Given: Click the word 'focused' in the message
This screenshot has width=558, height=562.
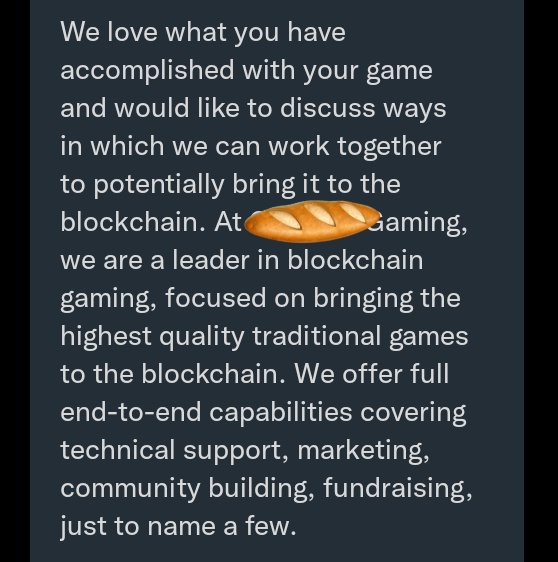Looking at the screenshot, I should [215, 298].
